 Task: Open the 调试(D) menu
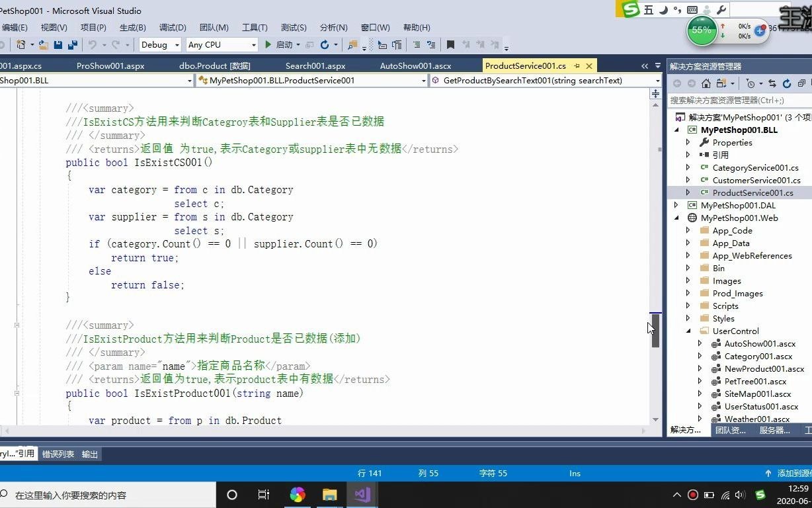[x=172, y=27]
